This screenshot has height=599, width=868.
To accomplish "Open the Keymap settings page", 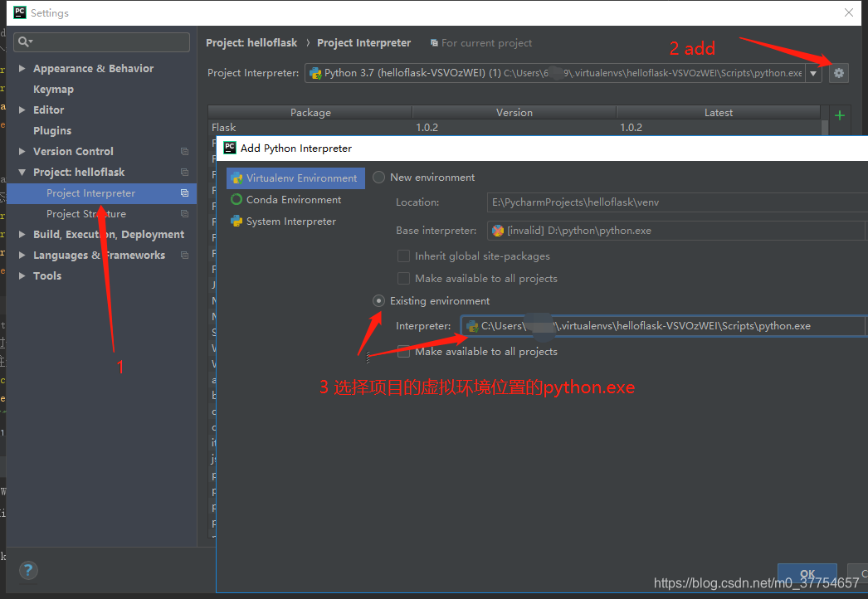I will click(x=53, y=89).
